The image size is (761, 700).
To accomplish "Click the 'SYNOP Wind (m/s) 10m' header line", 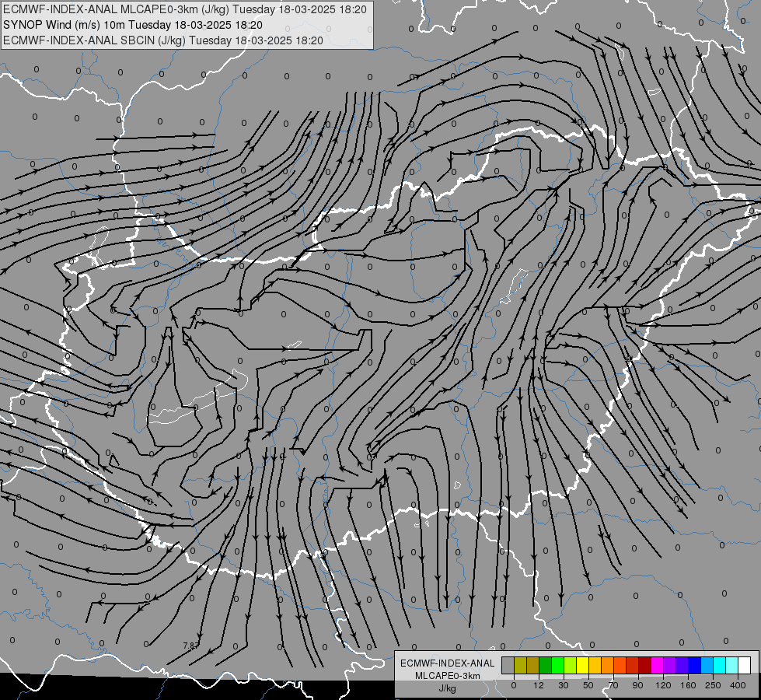I will pos(133,25).
